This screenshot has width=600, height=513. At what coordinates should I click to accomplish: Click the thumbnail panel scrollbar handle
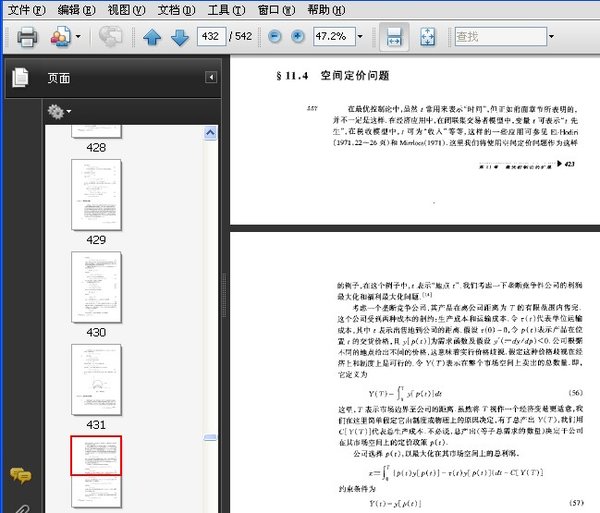[210, 438]
